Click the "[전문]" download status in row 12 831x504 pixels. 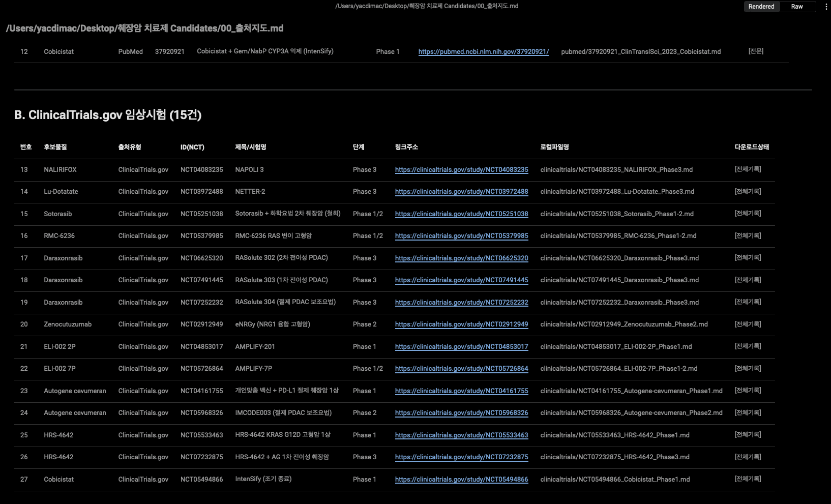click(756, 51)
